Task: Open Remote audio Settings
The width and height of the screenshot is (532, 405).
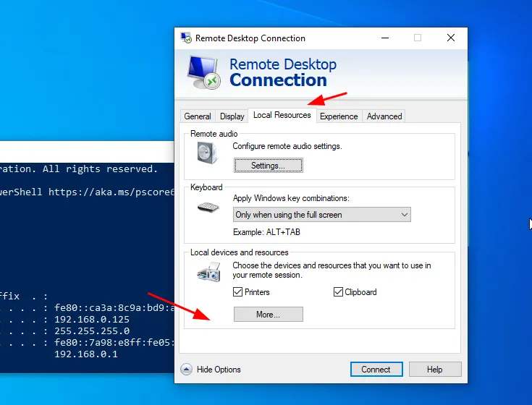Action: pos(268,166)
